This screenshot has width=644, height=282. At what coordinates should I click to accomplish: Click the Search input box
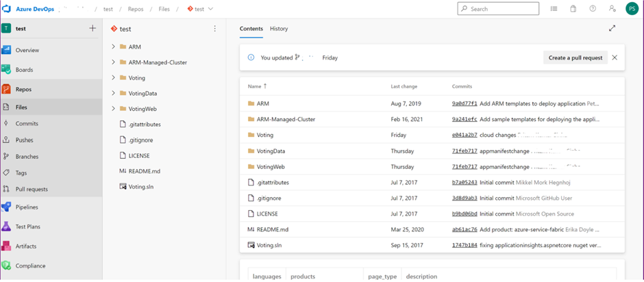coord(498,9)
